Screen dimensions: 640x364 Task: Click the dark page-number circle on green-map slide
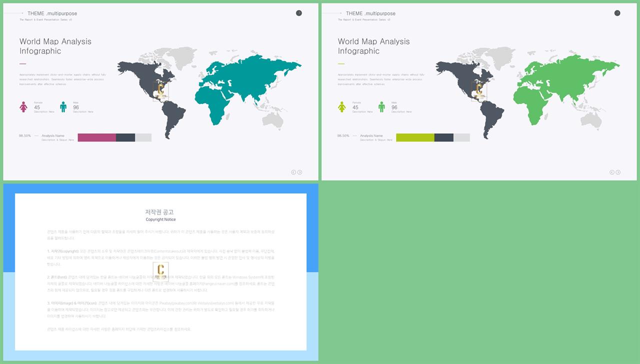617,13
